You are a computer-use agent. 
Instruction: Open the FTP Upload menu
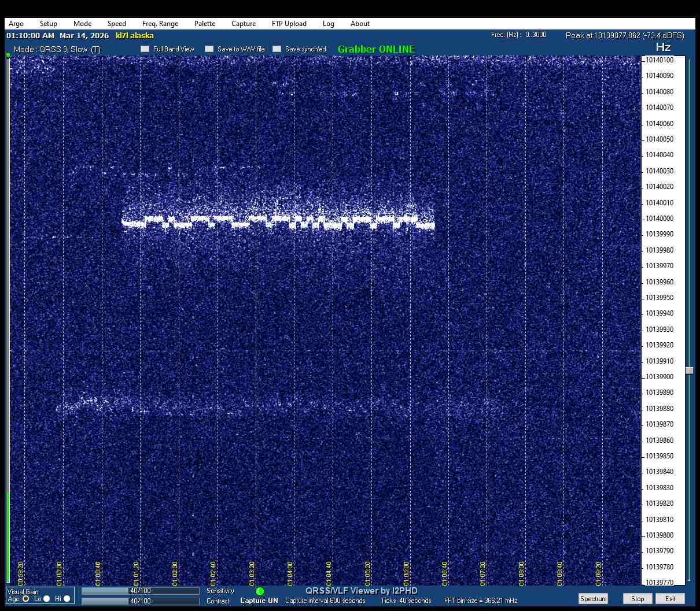pyautogui.click(x=289, y=24)
